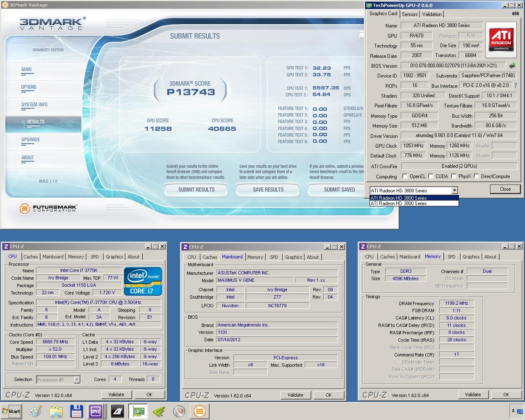Click Validate in the Memory CPU-Z window

coord(473,395)
